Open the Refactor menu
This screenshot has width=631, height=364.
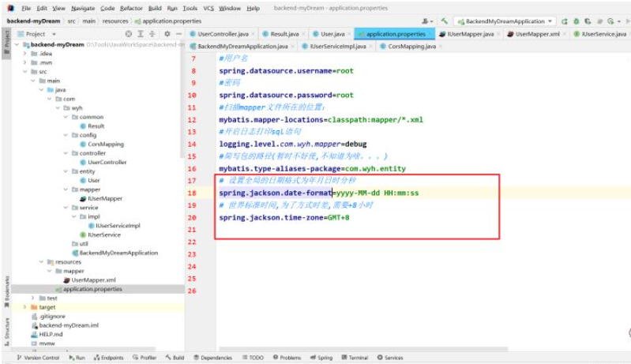click(131, 8)
